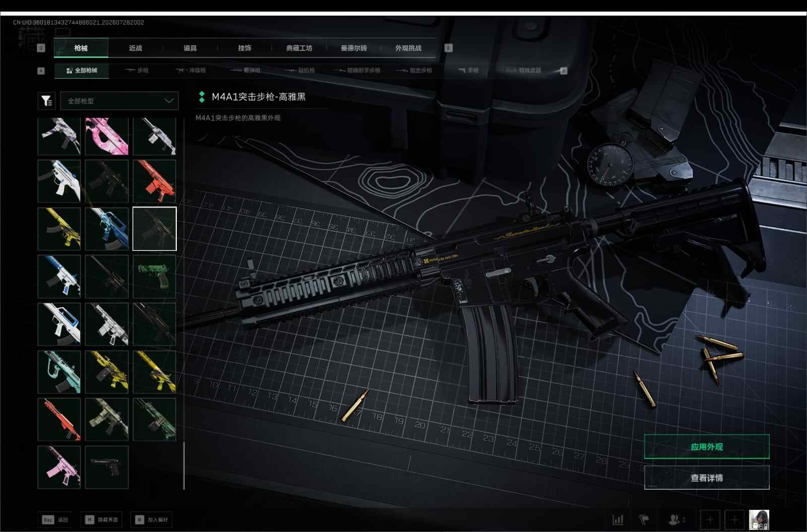The width and height of the screenshot is (807, 532).
Task: Click the skin list scrollbar
Action: pos(184,466)
